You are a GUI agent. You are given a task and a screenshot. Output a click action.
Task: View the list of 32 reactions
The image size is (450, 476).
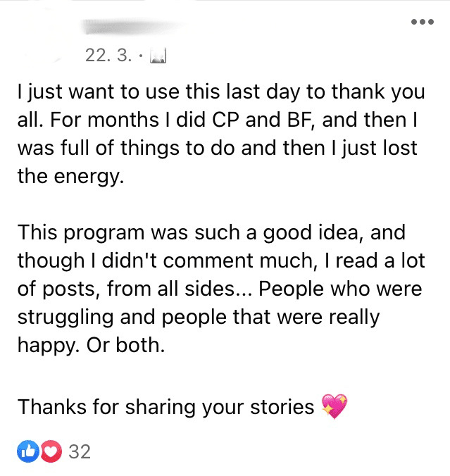pos(80,451)
